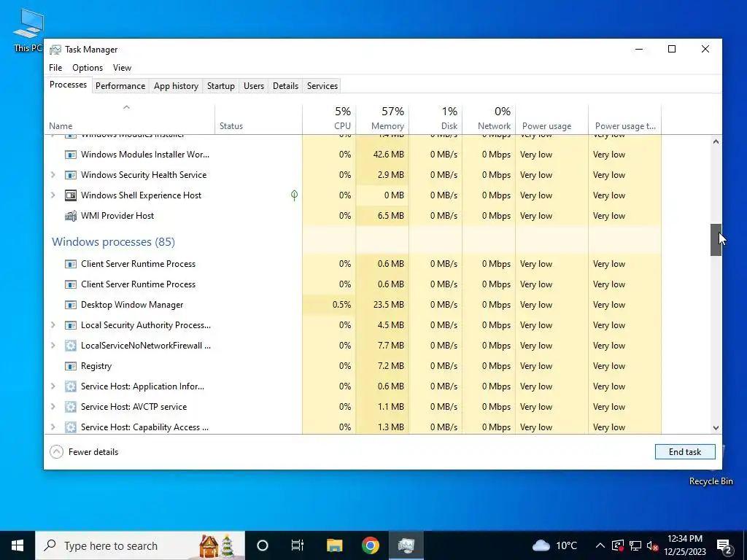Click the taskbar search box
Image resolution: width=747 pixels, height=560 pixels.
coord(140,545)
